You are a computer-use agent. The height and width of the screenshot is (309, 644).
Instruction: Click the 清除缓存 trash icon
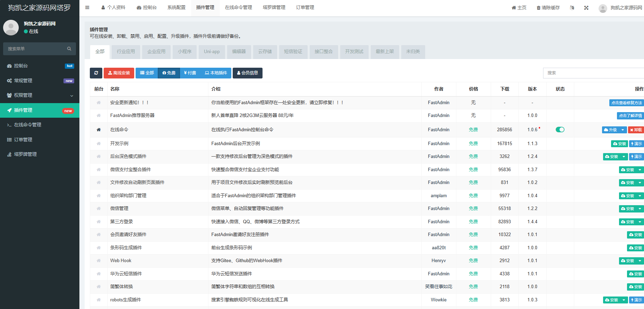[x=539, y=8]
